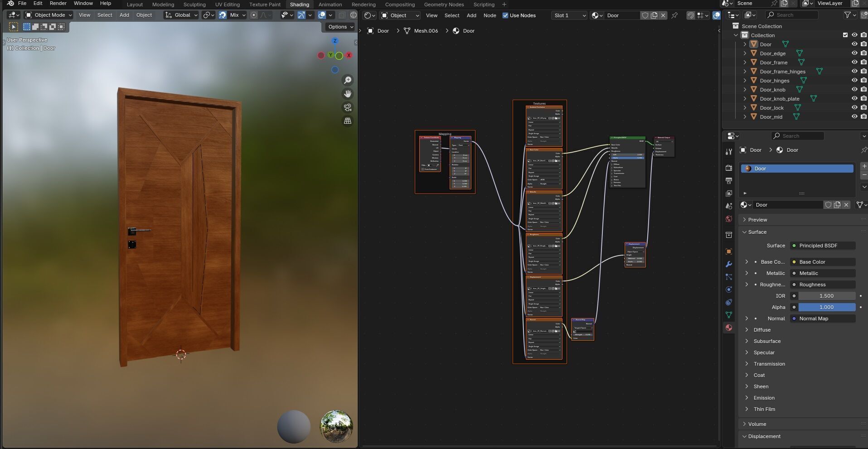
Task: Click the Alpha slider 1.000
Action: point(827,307)
